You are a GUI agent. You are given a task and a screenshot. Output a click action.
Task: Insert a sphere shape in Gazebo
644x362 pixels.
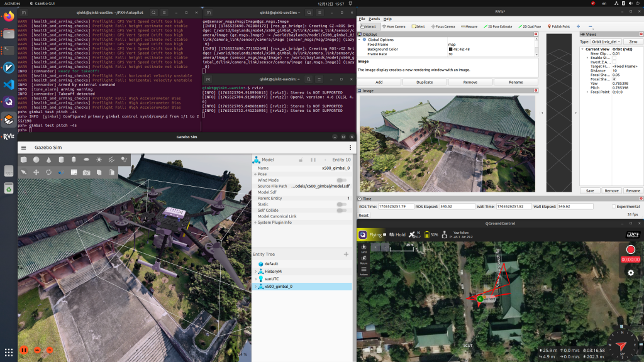coord(36,160)
